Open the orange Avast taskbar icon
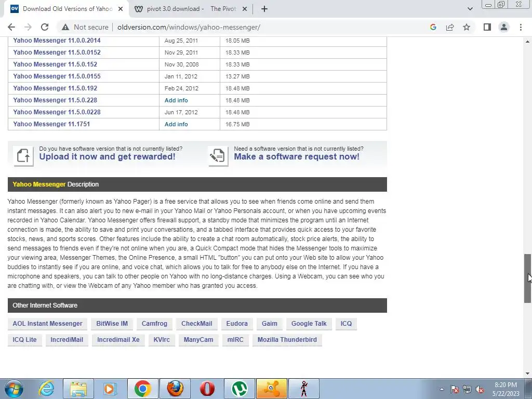Screen dimensions: 532x399 (271, 389)
